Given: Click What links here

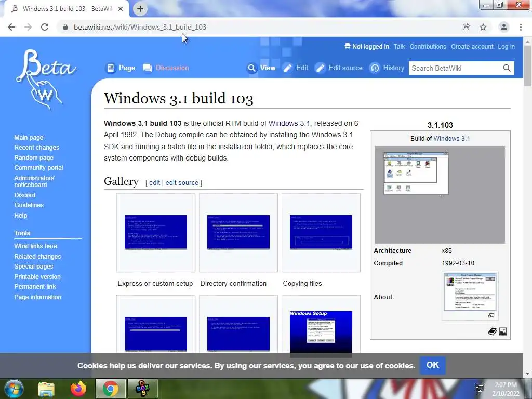Looking at the screenshot, I should [x=36, y=246].
